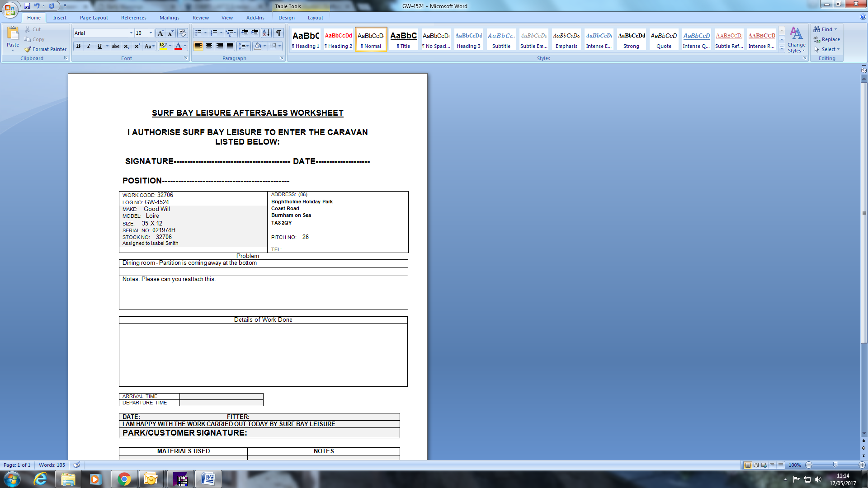Click the Paste clipboard icon
The height and width of the screenshot is (488, 868).
[x=13, y=34]
